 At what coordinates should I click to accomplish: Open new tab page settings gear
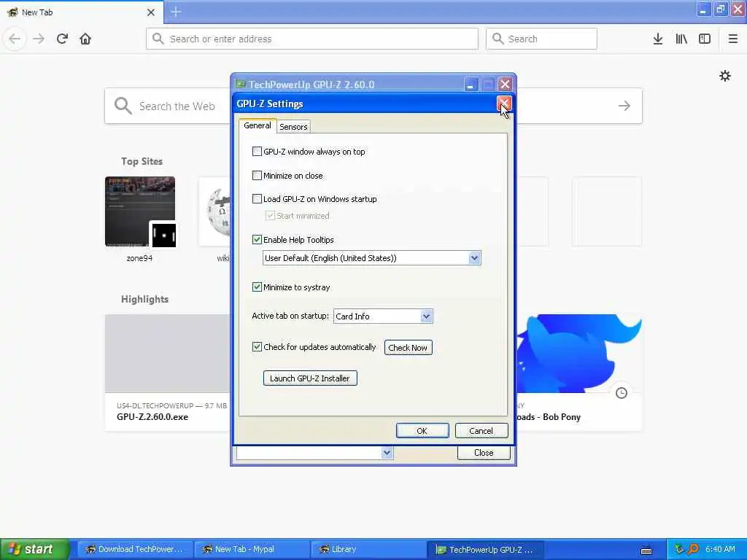pos(724,76)
